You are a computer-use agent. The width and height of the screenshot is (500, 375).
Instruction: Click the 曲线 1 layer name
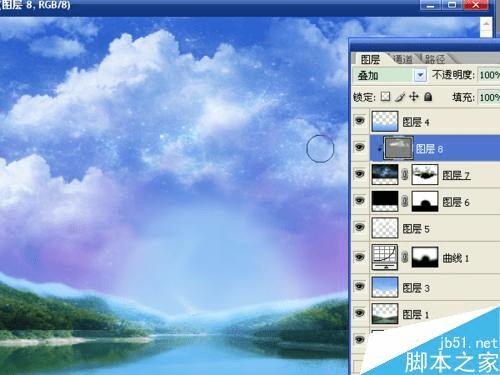(456, 258)
